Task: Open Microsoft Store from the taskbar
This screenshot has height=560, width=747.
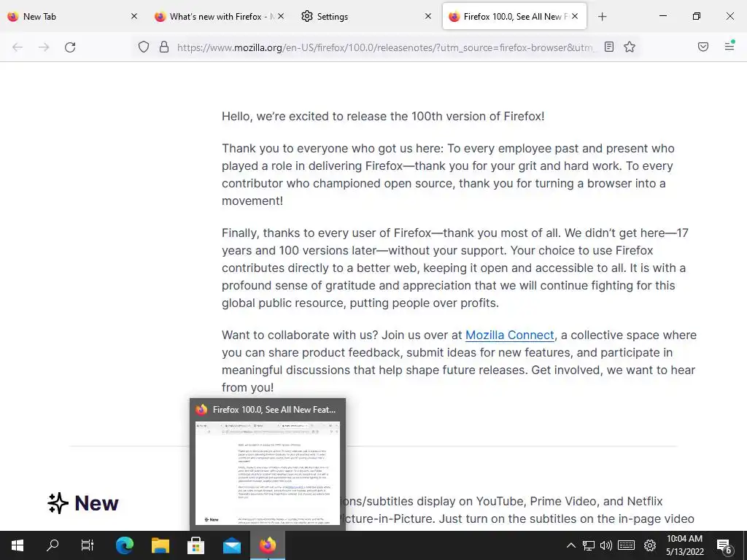Action: [x=196, y=545]
